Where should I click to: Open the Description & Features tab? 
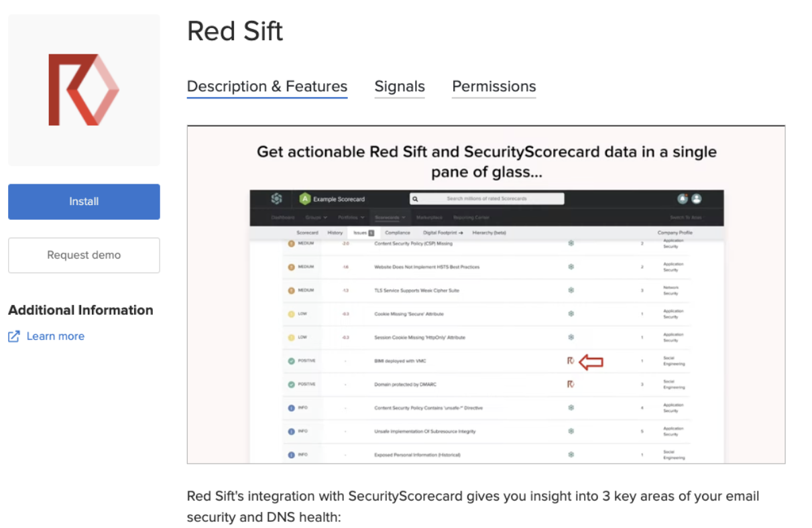coord(267,86)
